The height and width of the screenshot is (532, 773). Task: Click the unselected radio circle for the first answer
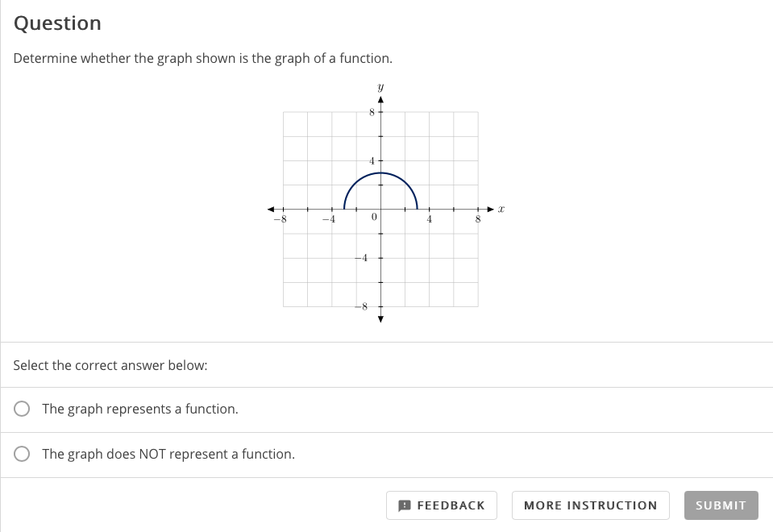(22, 409)
